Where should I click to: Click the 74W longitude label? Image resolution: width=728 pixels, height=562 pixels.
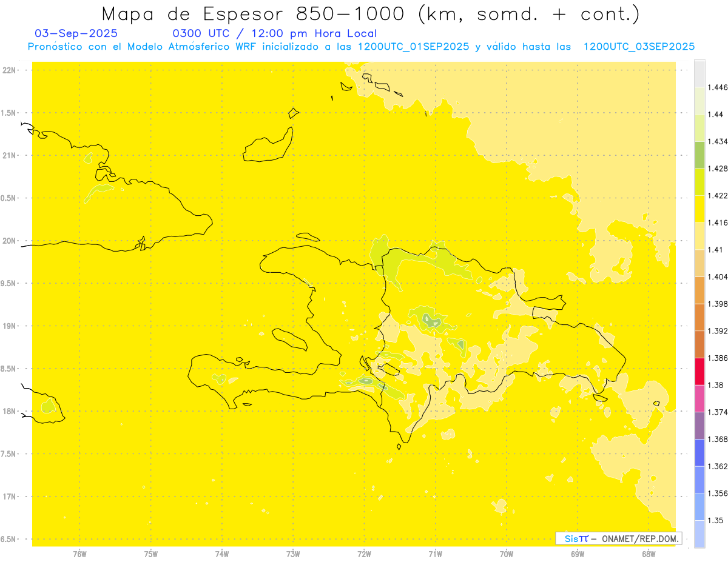tap(222, 554)
